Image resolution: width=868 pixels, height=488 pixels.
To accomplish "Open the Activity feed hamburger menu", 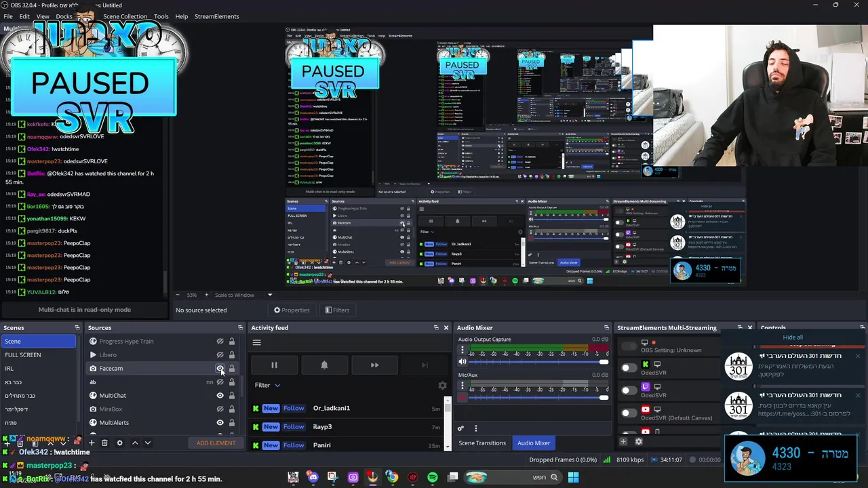I will pyautogui.click(x=257, y=342).
